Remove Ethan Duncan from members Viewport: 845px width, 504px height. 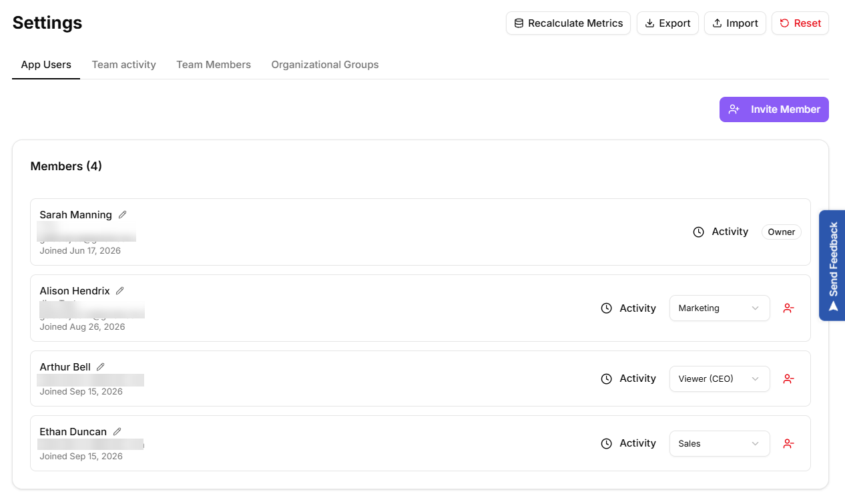(788, 443)
